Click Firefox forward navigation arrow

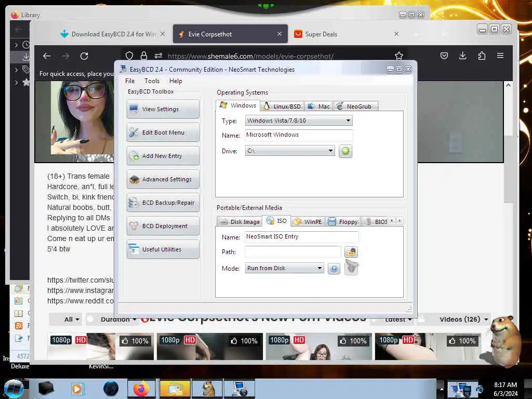[65, 56]
